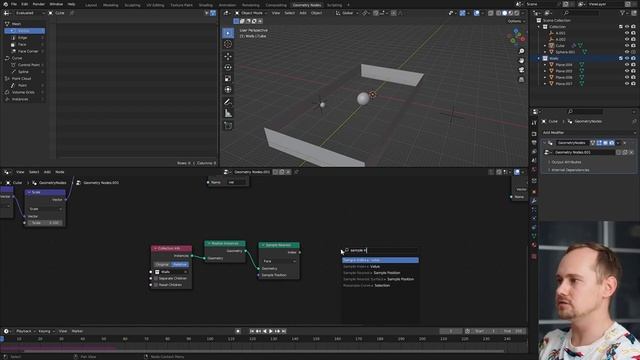Choose Original option on Collection Info node
This screenshot has width=640, height=360.
(x=162, y=264)
